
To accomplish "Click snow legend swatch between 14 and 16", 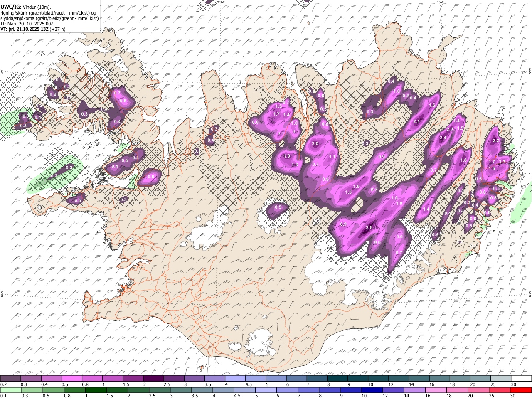I will point(419,378).
